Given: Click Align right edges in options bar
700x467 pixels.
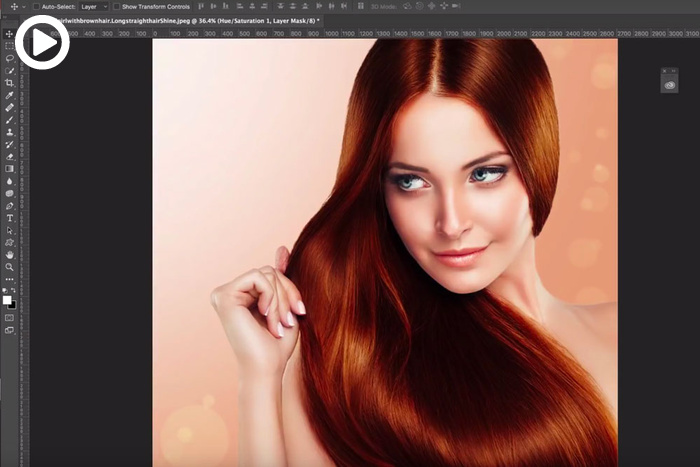Looking at the screenshot, I should tap(265, 6).
